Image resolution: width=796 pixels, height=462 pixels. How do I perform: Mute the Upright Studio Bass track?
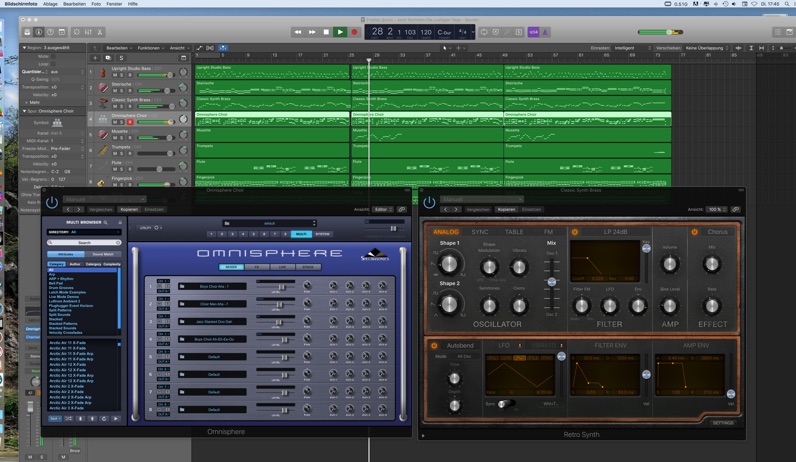point(115,75)
